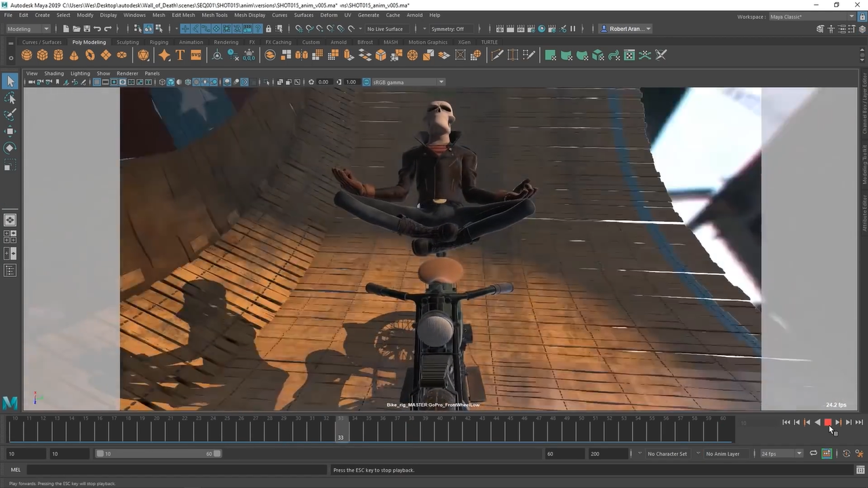868x488 pixels.
Task: Click the Multi-Cut tool shelf icon
Action: (497, 55)
